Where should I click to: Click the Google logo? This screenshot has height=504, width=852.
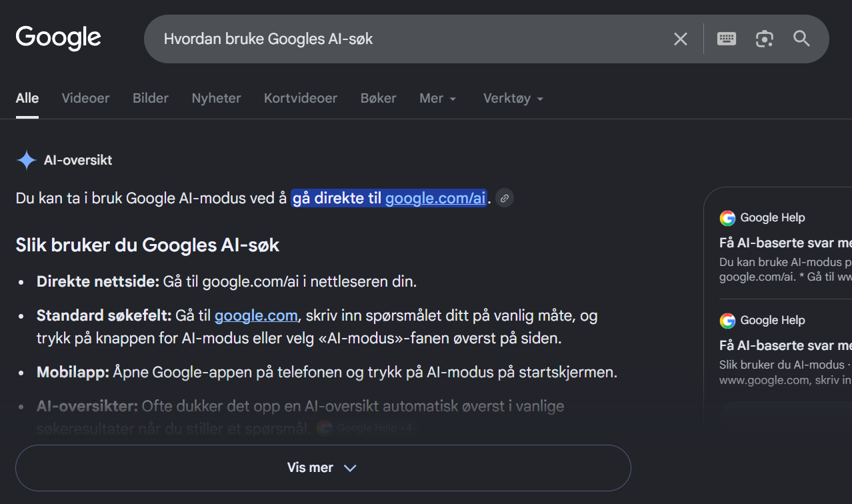point(59,38)
